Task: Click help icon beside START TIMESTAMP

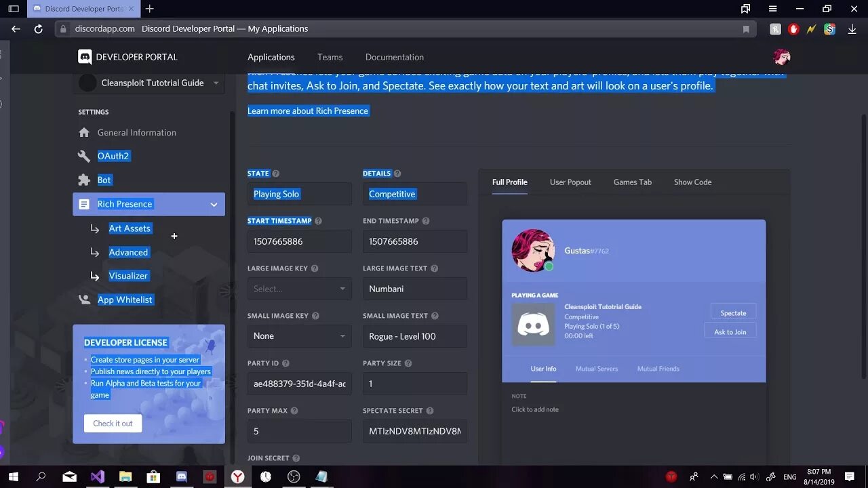Action: click(x=318, y=221)
